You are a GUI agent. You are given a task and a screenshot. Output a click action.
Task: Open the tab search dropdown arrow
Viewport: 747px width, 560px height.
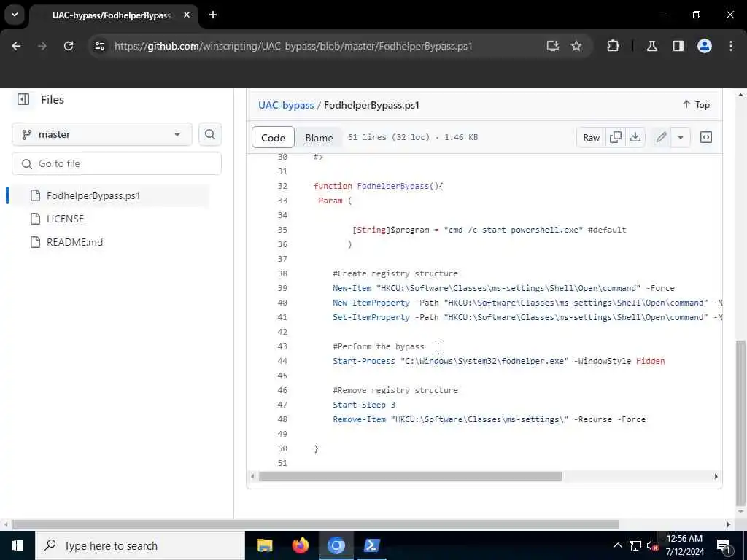15,15
